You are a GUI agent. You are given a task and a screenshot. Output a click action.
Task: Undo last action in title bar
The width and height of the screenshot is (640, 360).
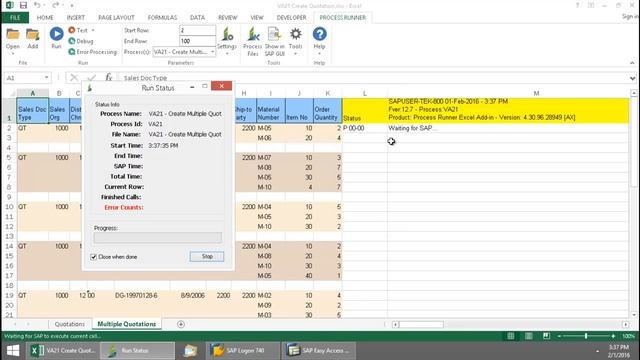coord(37,5)
